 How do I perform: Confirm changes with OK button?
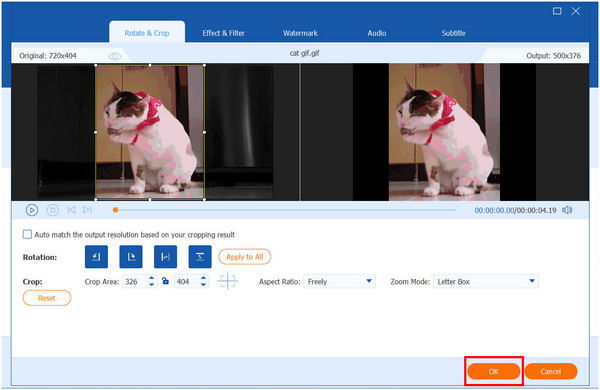point(494,371)
